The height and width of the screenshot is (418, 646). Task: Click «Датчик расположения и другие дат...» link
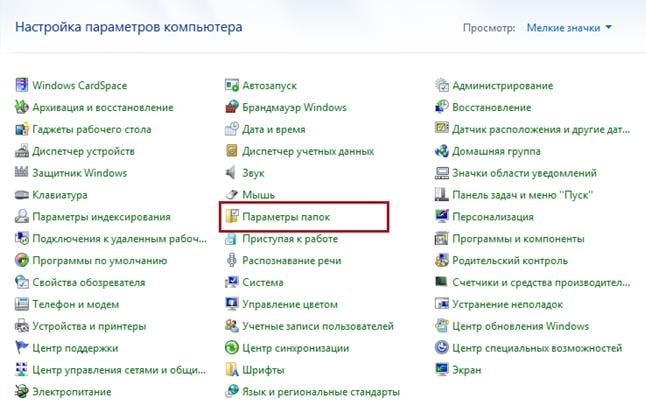(541, 129)
